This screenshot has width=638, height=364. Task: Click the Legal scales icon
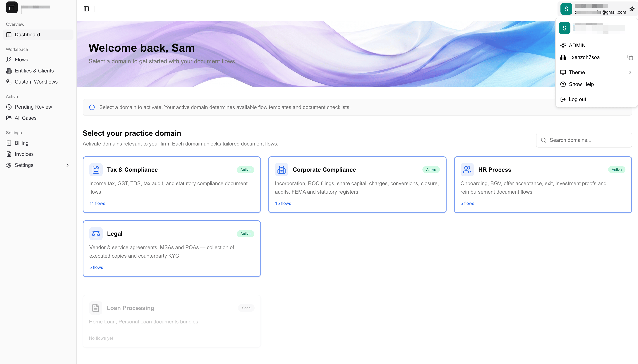point(96,234)
